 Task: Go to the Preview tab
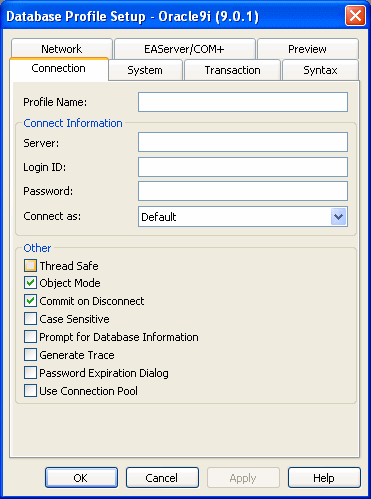(308, 49)
